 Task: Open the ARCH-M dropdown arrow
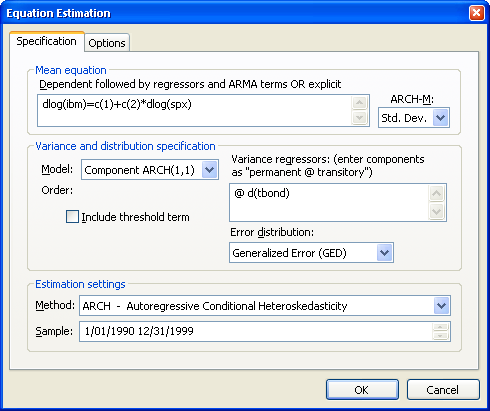pyautogui.click(x=440, y=118)
